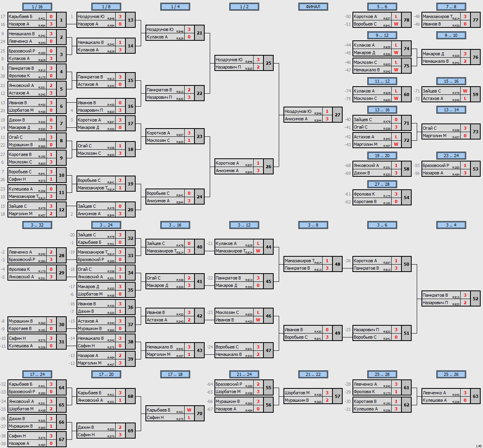Click the '3 .. 12' bracket header
The height and width of the screenshot is (448, 483).
[x=244, y=225]
